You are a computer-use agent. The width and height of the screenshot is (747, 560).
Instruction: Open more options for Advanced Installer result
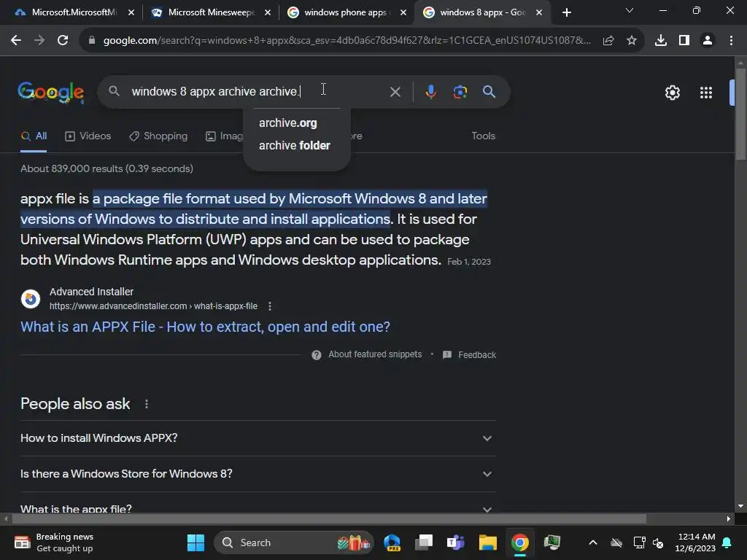(x=270, y=306)
